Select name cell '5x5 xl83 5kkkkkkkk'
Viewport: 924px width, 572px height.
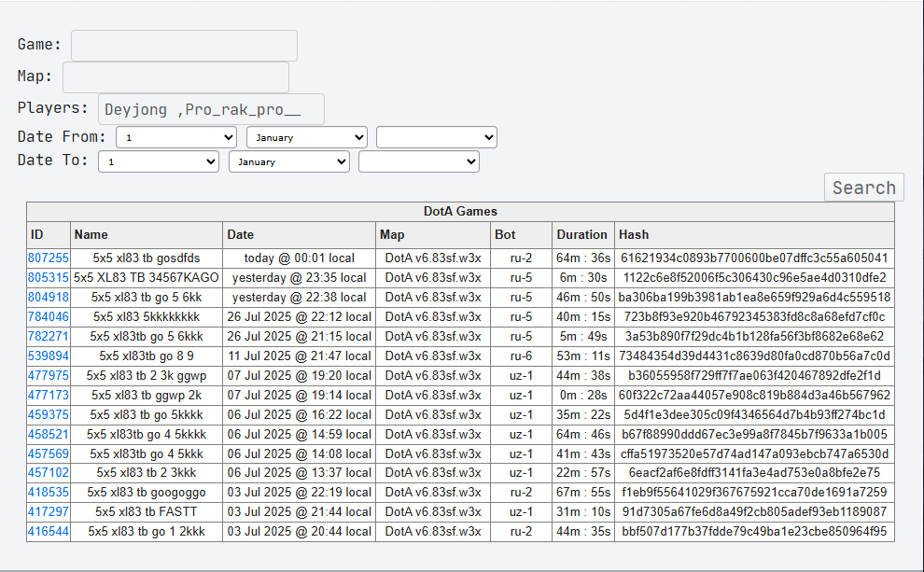click(147, 316)
